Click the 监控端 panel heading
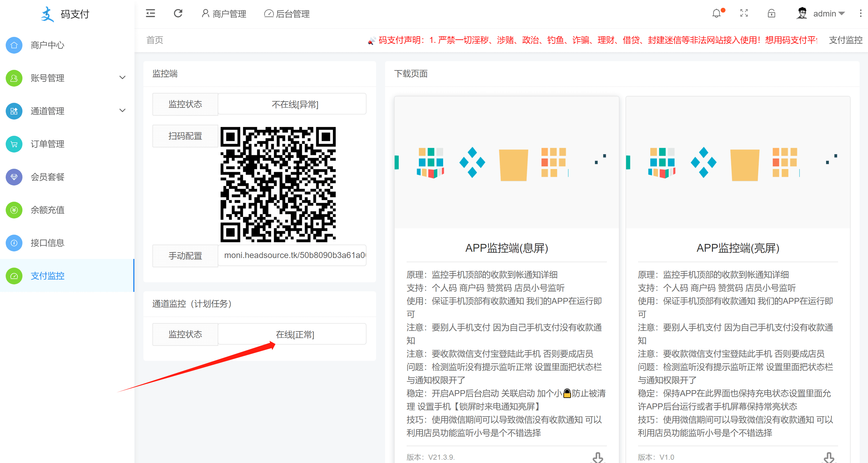Viewport: 868px width, 463px height. tap(165, 73)
